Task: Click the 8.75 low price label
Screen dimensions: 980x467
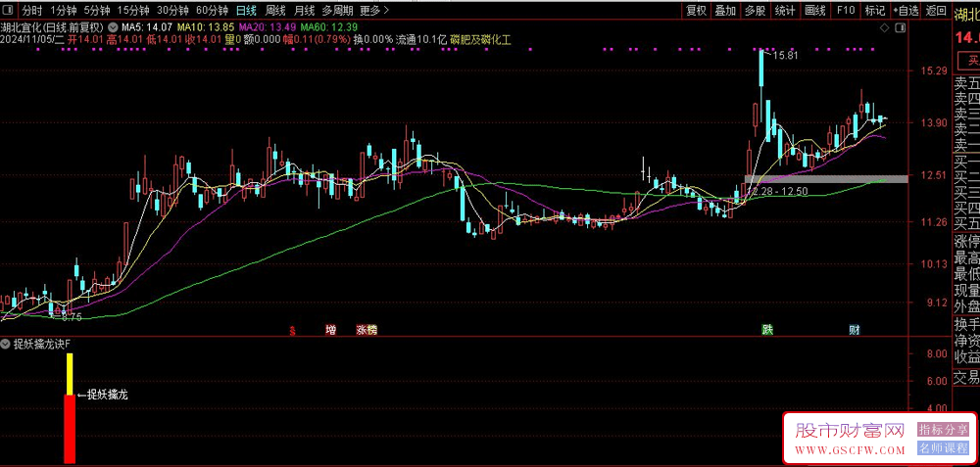Action: tap(72, 316)
